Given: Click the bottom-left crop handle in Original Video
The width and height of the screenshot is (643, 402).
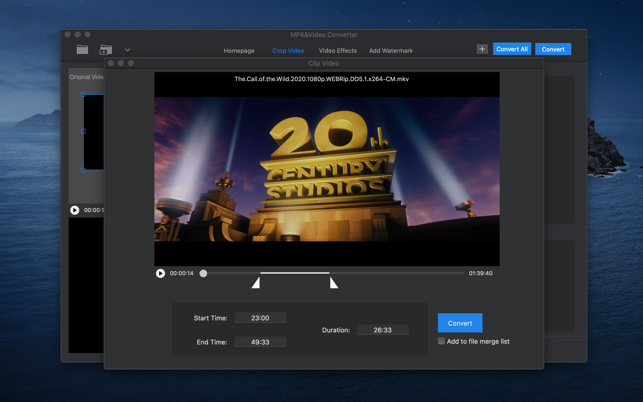Looking at the screenshot, I should tap(83, 170).
